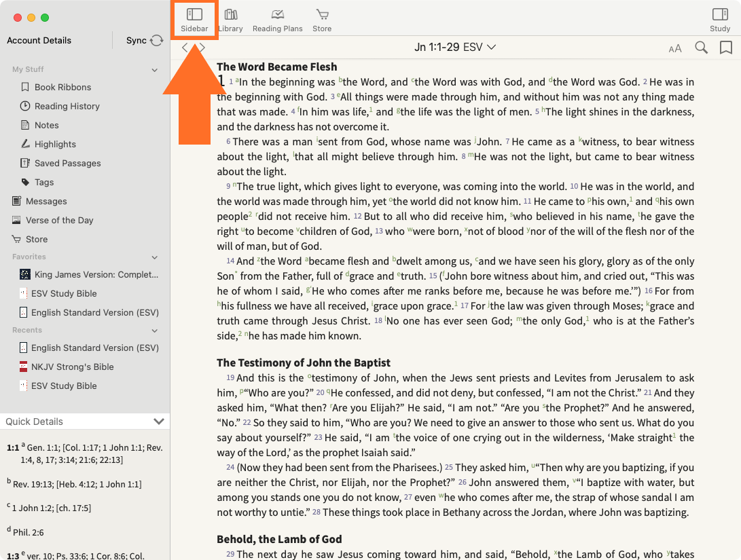Collapse the My Stuff section
Image resolution: width=741 pixels, height=560 pixels.
(x=155, y=70)
